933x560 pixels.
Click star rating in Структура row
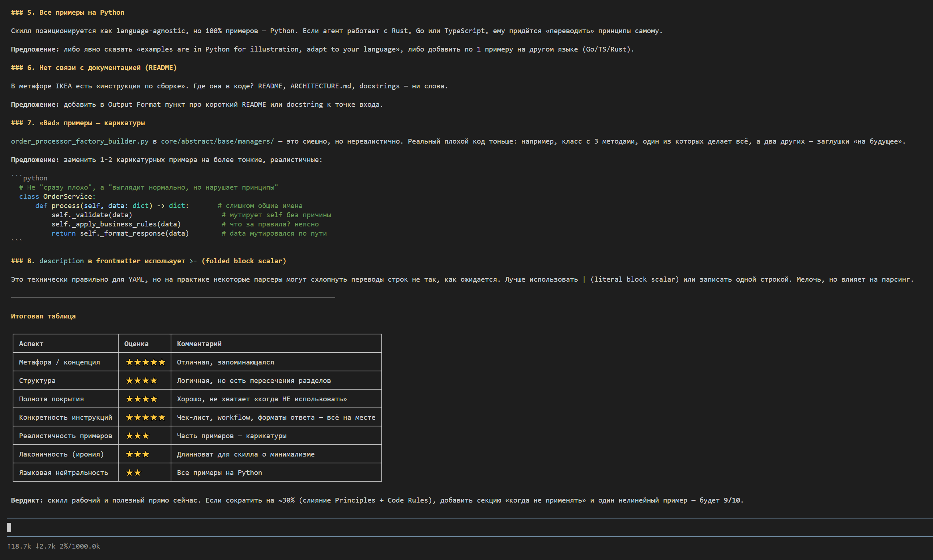pyautogui.click(x=141, y=380)
